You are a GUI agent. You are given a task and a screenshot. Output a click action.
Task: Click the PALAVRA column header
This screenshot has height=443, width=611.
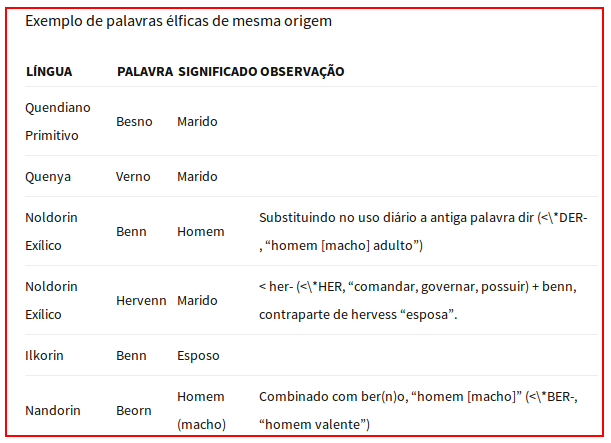tap(145, 72)
